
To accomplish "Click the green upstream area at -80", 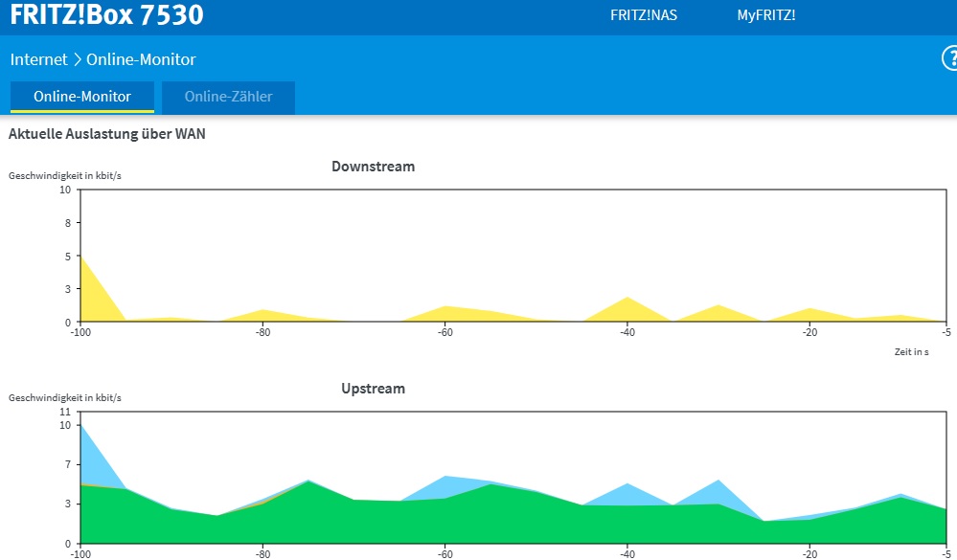I will pyautogui.click(x=262, y=525).
